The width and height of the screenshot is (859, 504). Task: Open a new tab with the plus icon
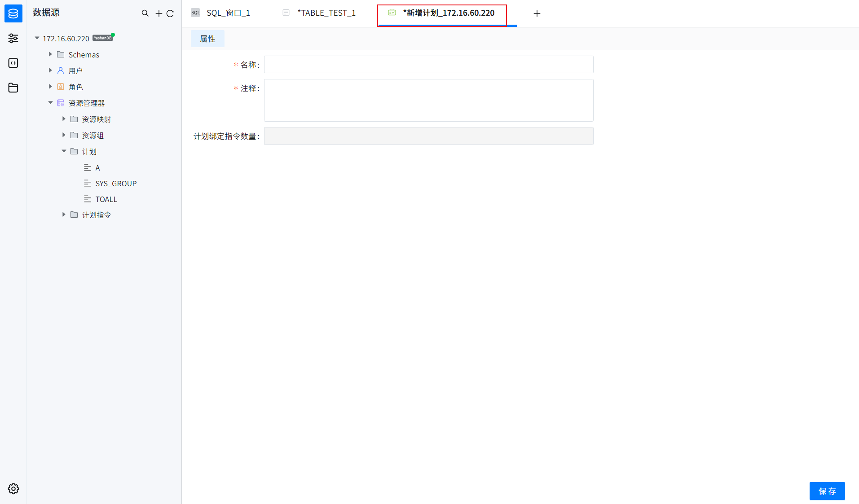[x=537, y=13]
